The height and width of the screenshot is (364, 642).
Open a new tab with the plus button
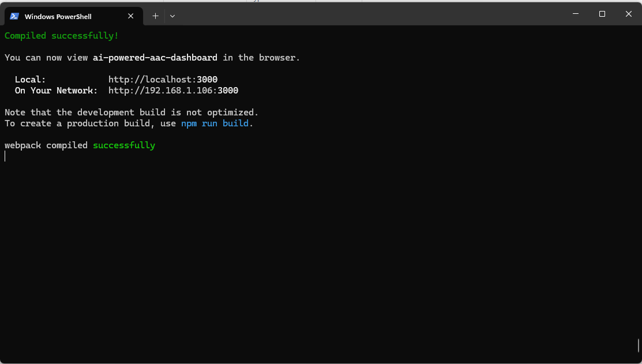(x=155, y=16)
